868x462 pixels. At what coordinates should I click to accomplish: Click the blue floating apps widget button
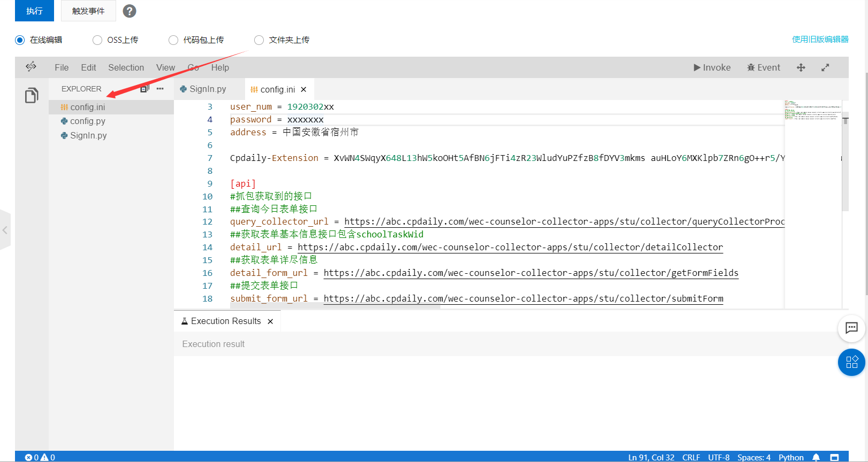tap(851, 362)
